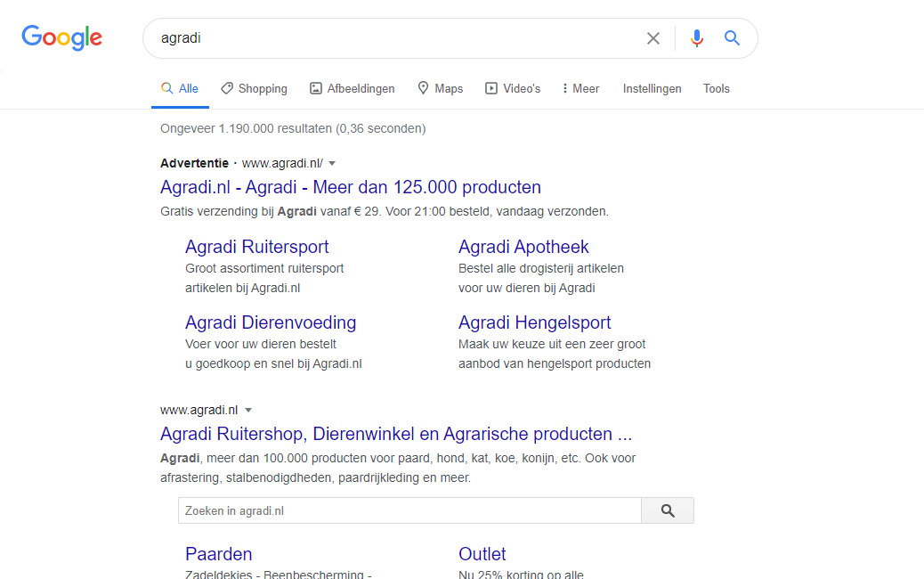Open search Tools

coord(716,88)
